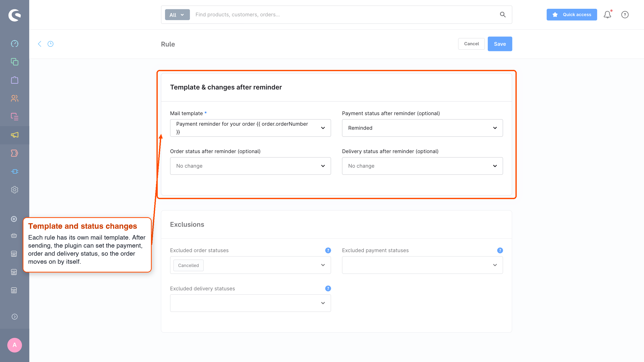The image size is (644, 362).
Task: Open the Marketing megaphone icon
Action: [x=15, y=135]
